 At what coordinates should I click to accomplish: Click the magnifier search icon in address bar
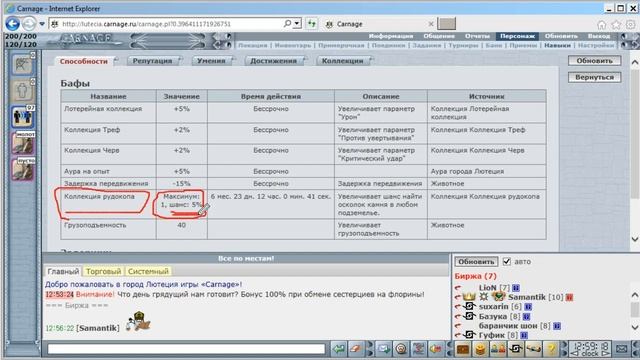point(287,24)
